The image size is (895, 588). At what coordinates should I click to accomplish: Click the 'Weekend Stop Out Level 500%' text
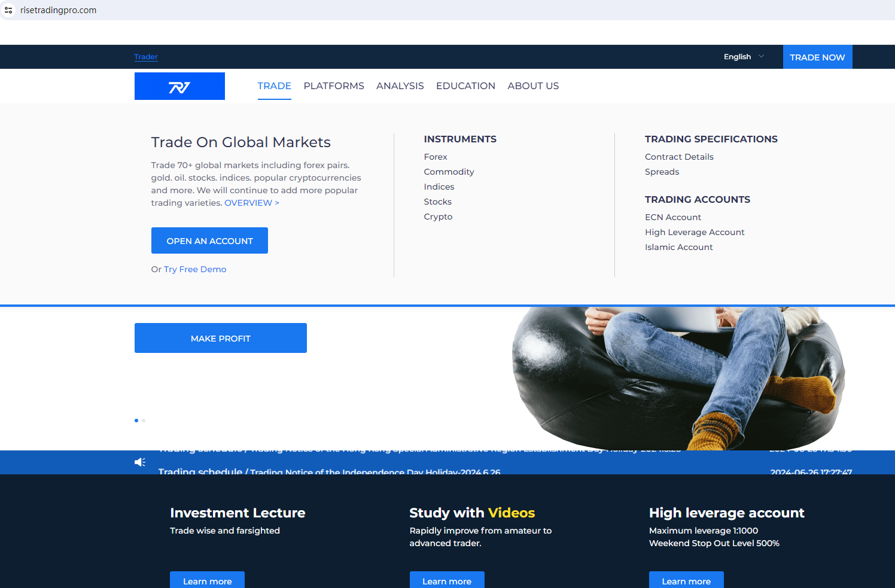[x=714, y=543]
